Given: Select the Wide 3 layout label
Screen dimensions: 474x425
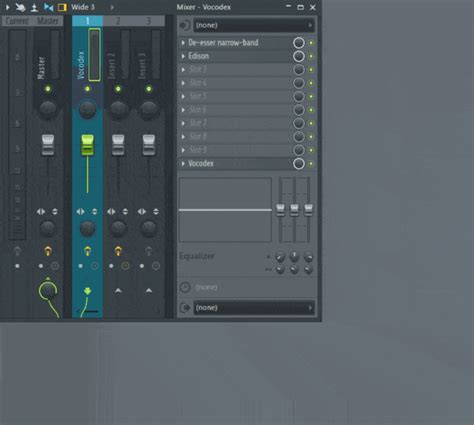Looking at the screenshot, I should (83, 7).
